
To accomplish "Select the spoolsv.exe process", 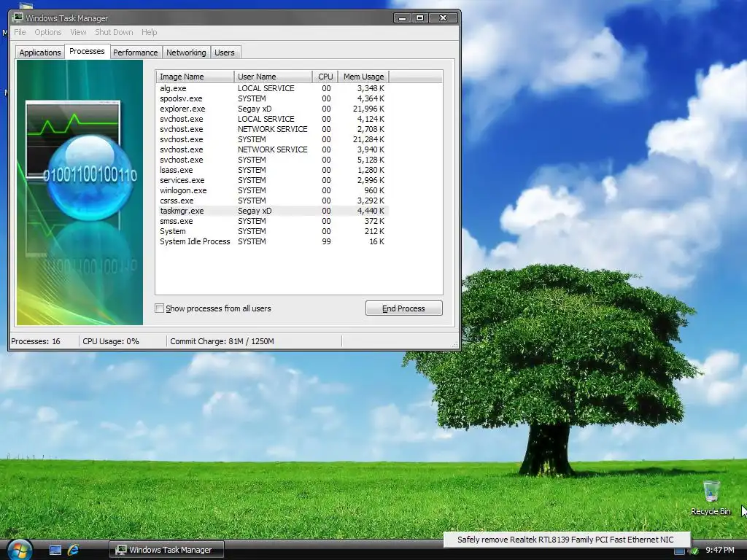I will (273, 98).
